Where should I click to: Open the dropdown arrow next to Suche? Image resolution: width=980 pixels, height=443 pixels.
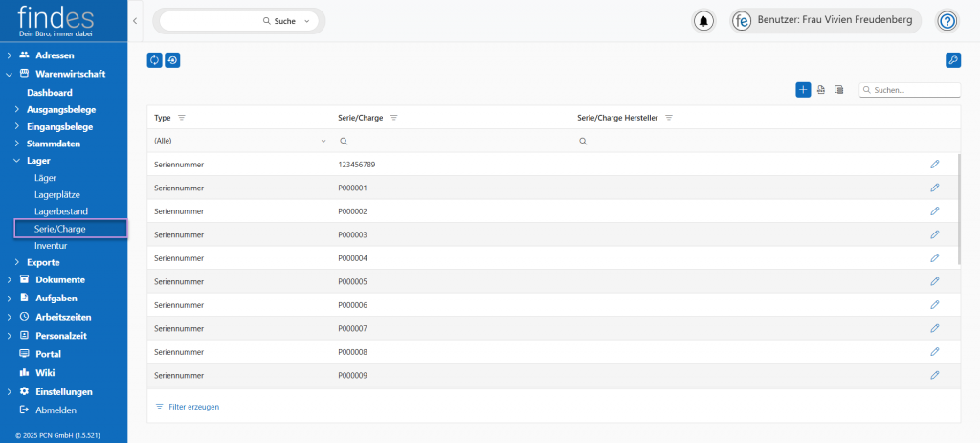306,21
